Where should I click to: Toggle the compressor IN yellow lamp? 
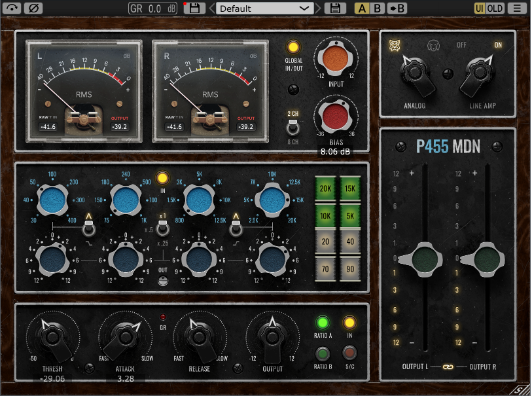349,323
